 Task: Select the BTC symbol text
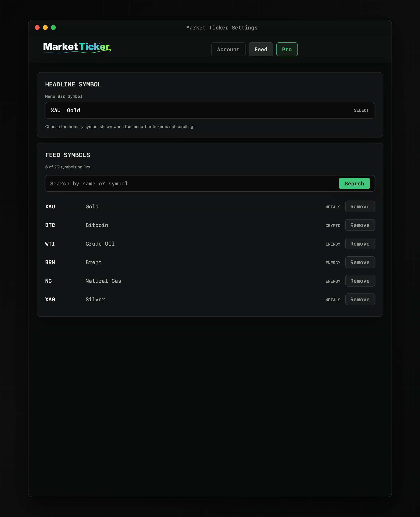(50, 225)
